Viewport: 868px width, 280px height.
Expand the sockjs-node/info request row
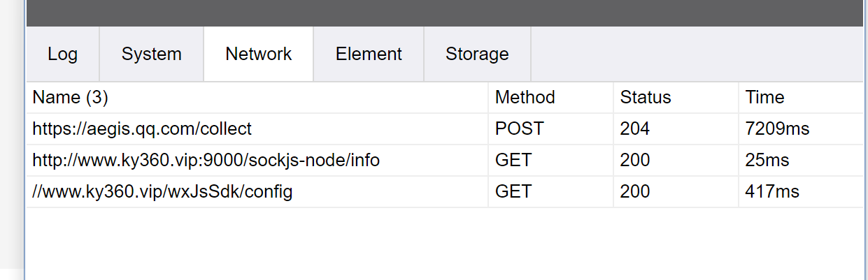pyautogui.click(x=206, y=161)
